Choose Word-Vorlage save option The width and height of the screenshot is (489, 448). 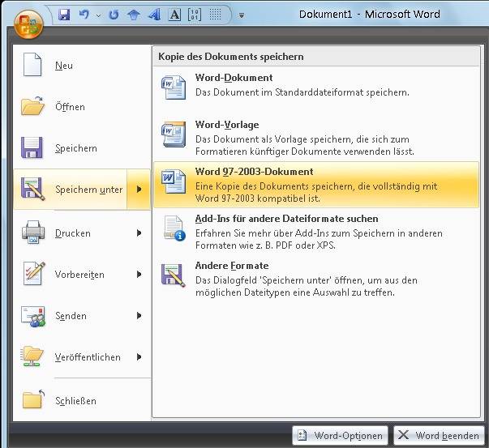tap(316, 138)
